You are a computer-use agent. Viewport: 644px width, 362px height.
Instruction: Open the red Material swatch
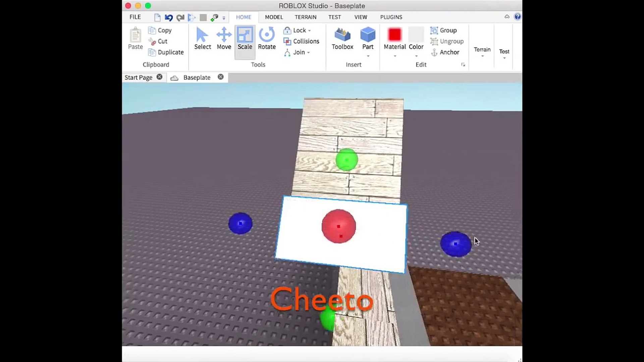pyautogui.click(x=394, y=35)
